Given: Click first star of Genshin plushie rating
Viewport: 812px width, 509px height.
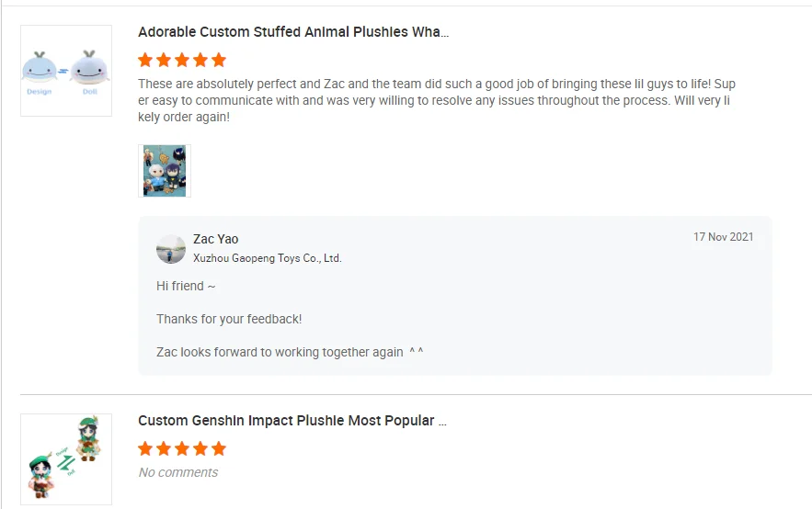Looking at the screenshot, I should [145, 449].
